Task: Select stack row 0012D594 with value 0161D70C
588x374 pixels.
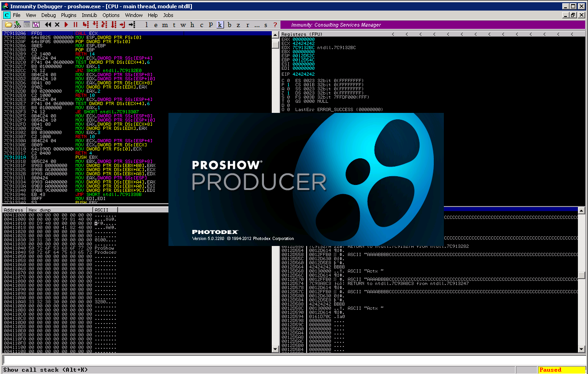Action: [x=429, y=317]
